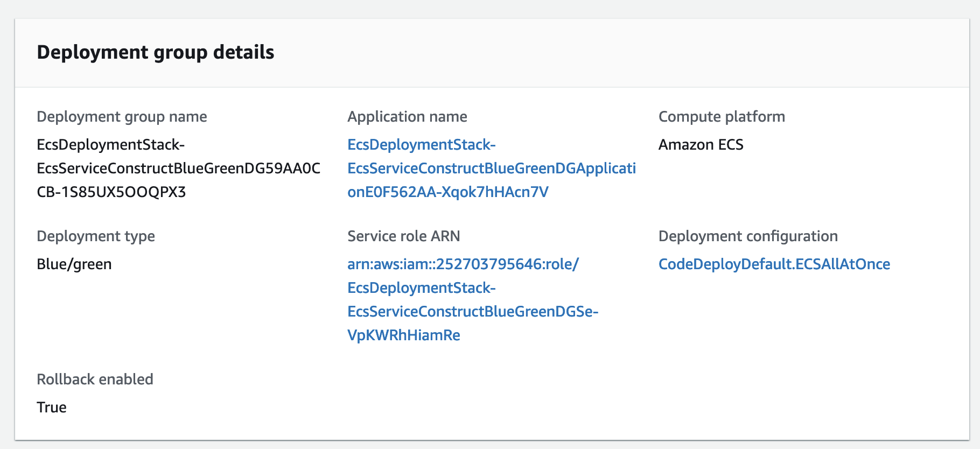Click the Application name label
Image resolution: width=980 pixels, height=449 pixels.
[x=407, y=117]
